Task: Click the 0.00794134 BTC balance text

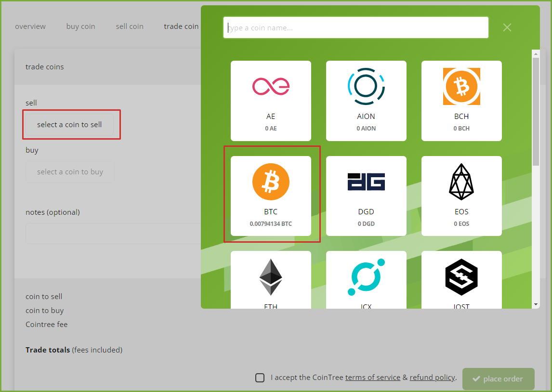Action: tap(271, 224)
